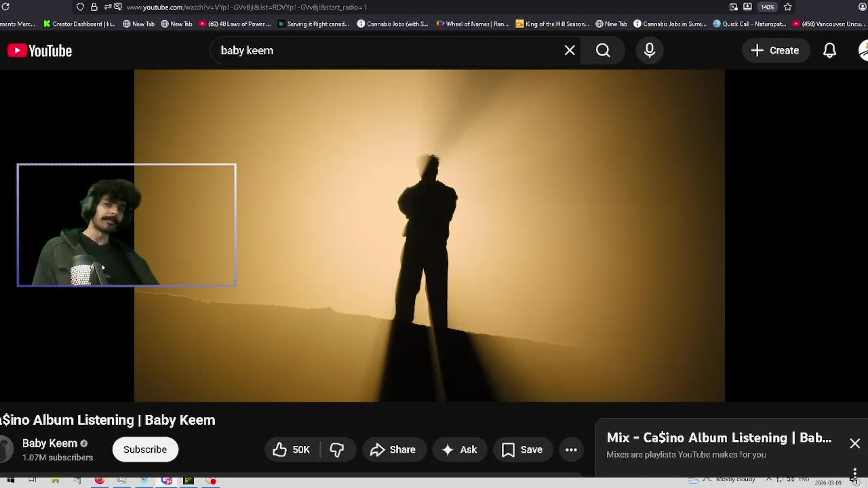Open the Windows Start button
The width and height of the screenshot is (868, 488).
pyautogui.click(x=10, y=481)
